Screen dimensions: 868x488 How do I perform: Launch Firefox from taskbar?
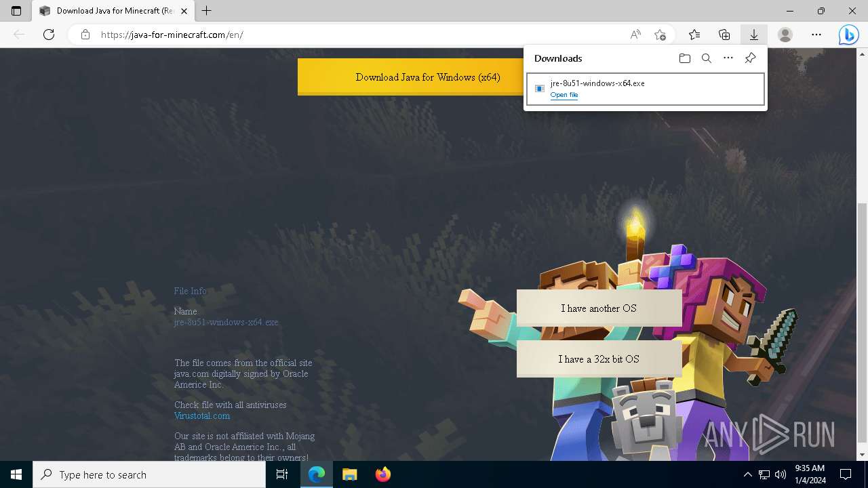point(382,474)
